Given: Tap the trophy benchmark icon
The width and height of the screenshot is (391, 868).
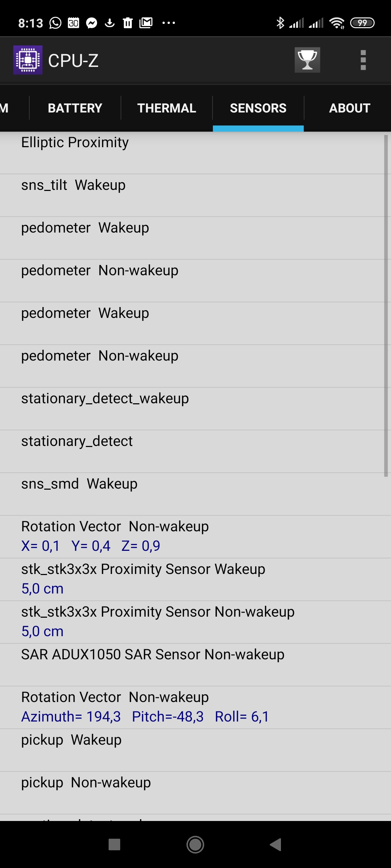Looking at the screenshot, I should 307,60.
